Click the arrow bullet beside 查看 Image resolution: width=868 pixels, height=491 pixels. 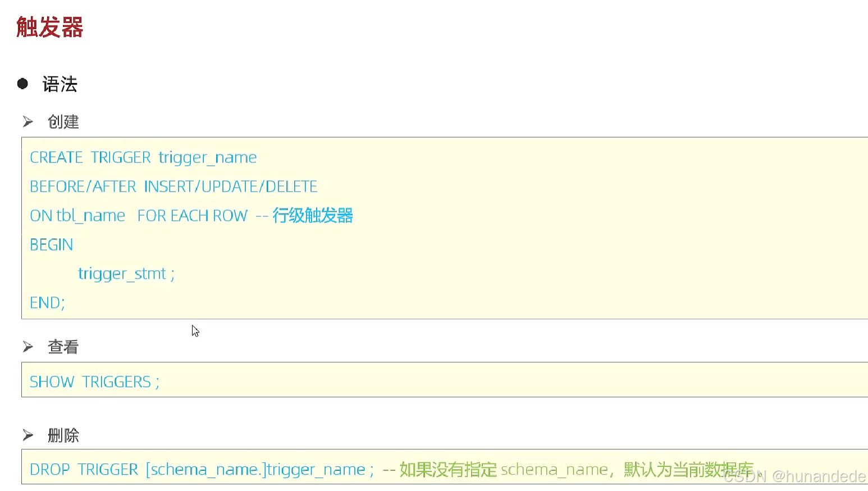click(28, 347)
